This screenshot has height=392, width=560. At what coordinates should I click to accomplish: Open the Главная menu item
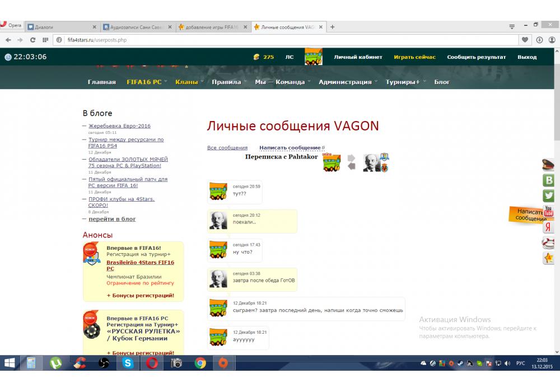pyautogui.click(x=101, y=82)
